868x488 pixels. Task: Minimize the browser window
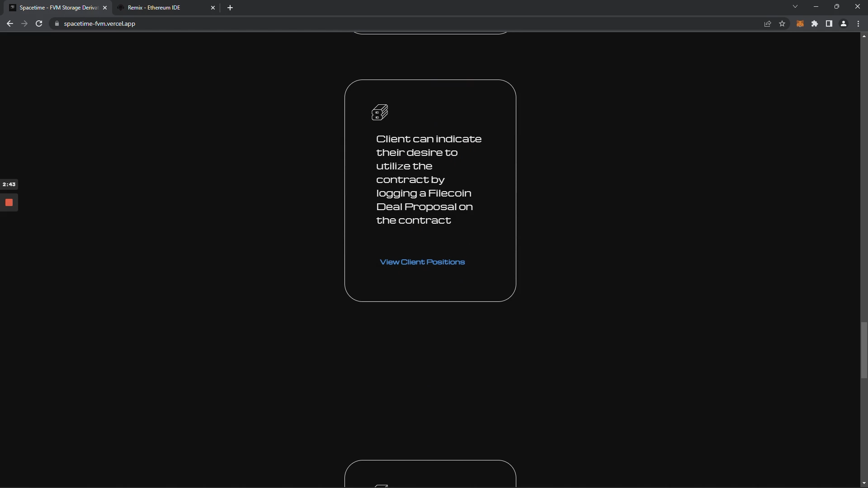click(x=816, y=6)
